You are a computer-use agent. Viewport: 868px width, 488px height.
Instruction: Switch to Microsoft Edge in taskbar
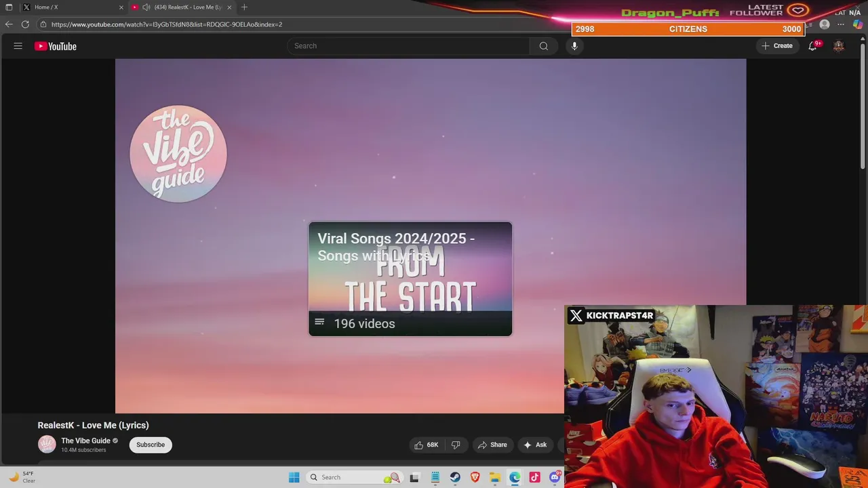515,477
